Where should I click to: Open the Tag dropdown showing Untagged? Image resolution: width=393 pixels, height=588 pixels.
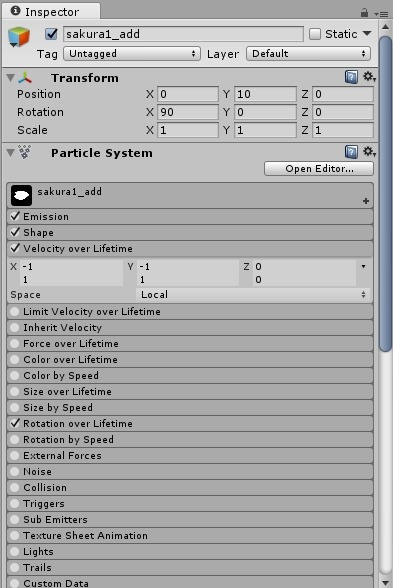132,54
